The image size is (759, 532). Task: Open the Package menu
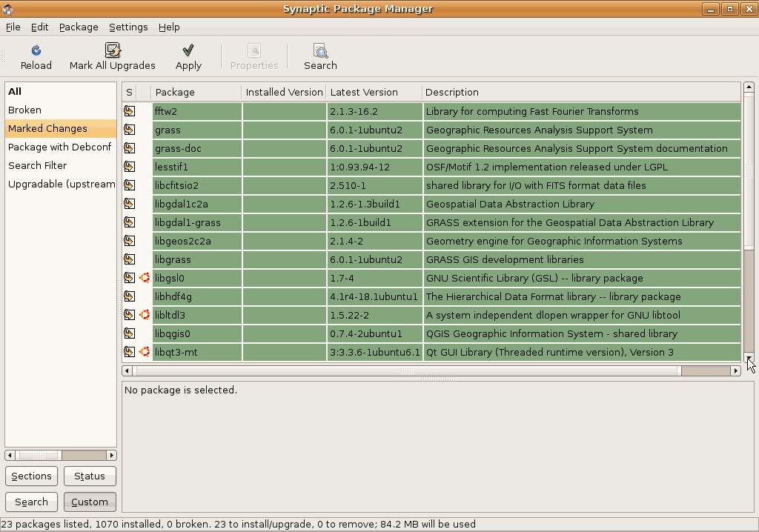pyautogui.click(x=79, y=27)
